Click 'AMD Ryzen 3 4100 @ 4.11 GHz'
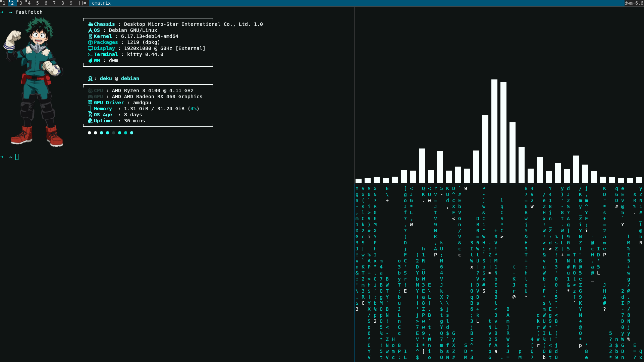This screenshot has width=644, height=362. click(x=153, y=90)
